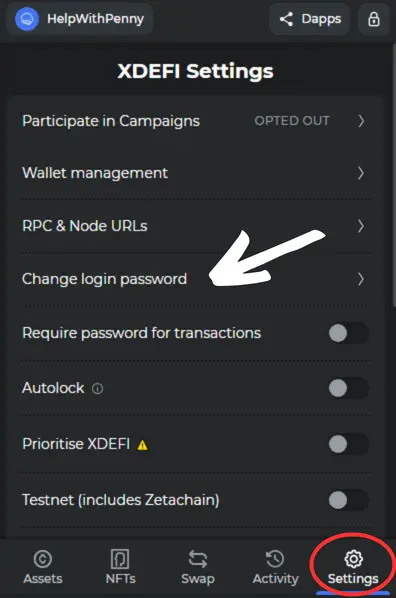Screen dimensions: 396x598
Task: Expand Participate in Campaigns chevron
Action: coord(361,121)
